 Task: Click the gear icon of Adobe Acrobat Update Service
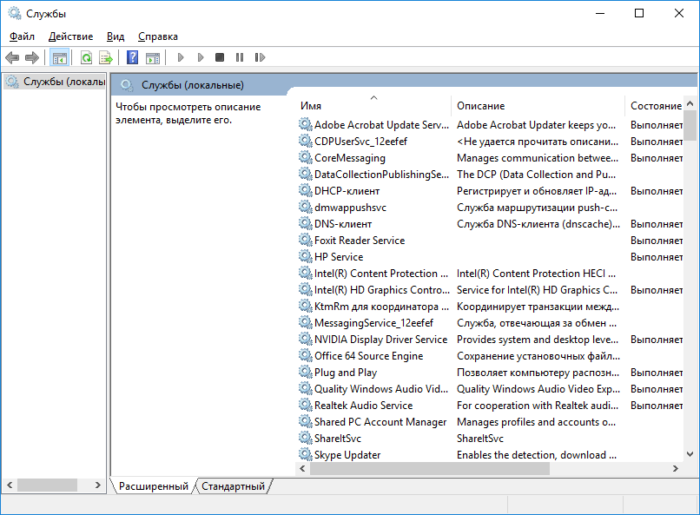pyautogui.click(x=305, y=125)
